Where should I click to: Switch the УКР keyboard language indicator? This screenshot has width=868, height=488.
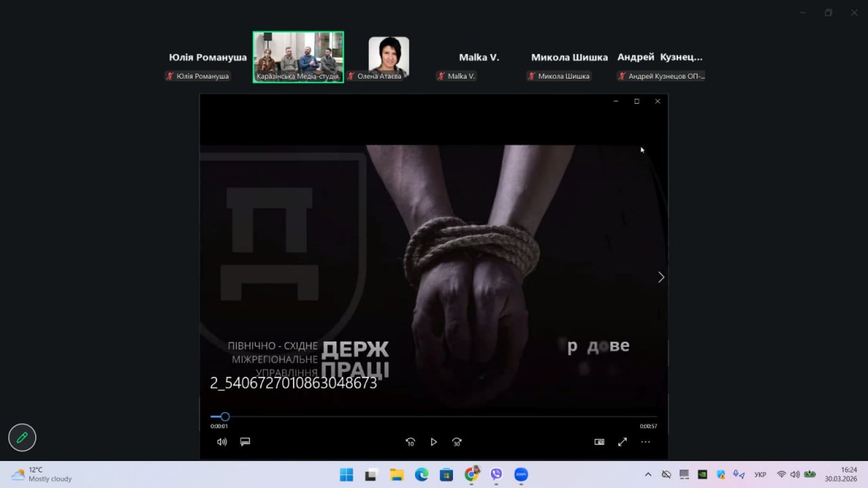point(760,474)
